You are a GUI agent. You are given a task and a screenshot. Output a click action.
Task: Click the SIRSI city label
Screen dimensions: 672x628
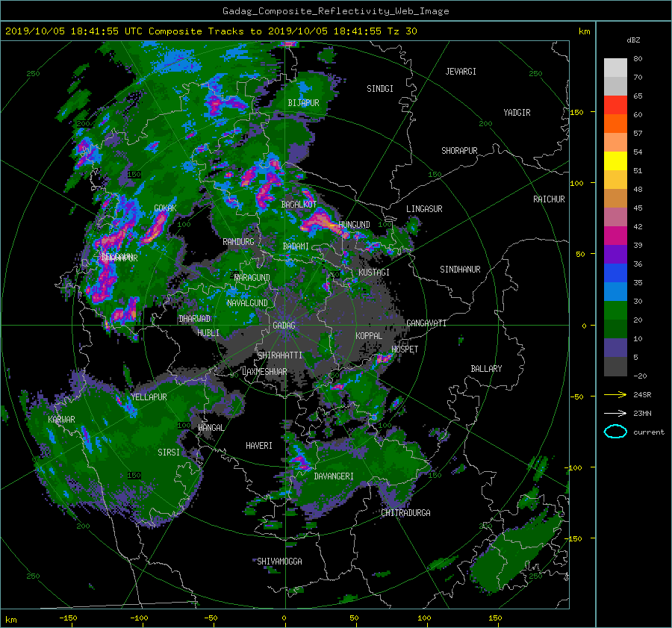pos(169,453)
